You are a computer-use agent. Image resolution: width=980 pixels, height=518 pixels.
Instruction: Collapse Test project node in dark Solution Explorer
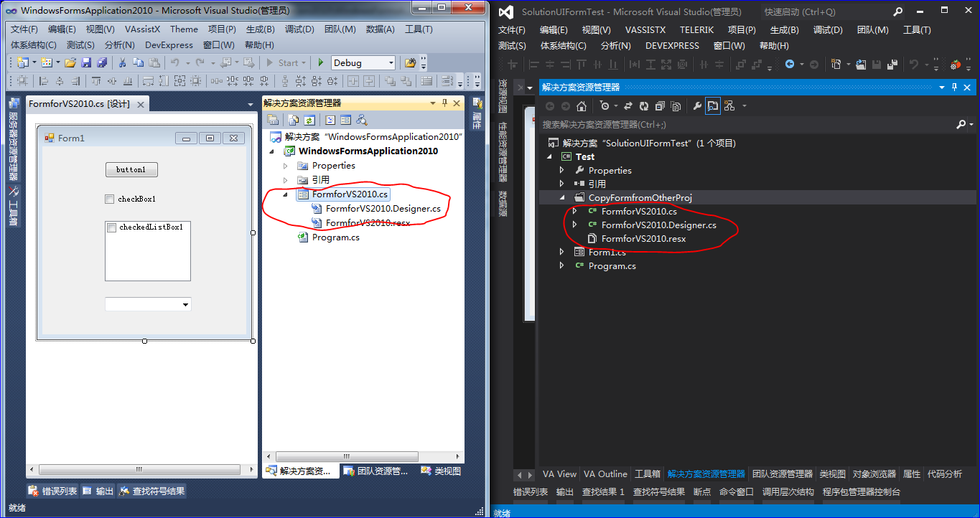549,156
